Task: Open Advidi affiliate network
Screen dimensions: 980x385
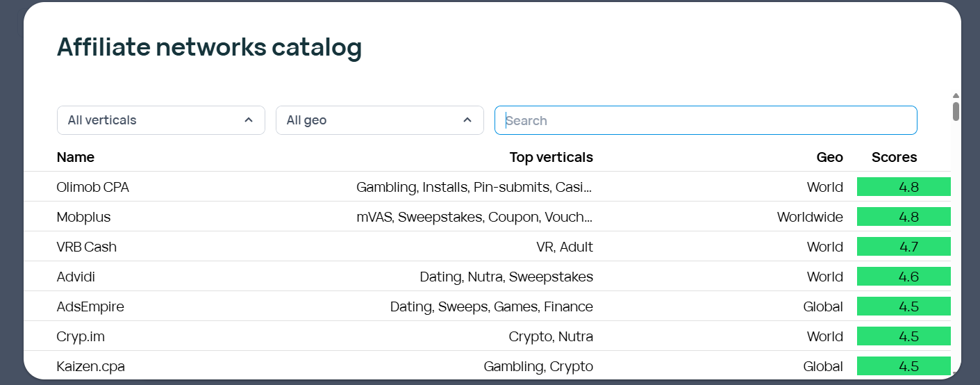Action: [76, 277]
